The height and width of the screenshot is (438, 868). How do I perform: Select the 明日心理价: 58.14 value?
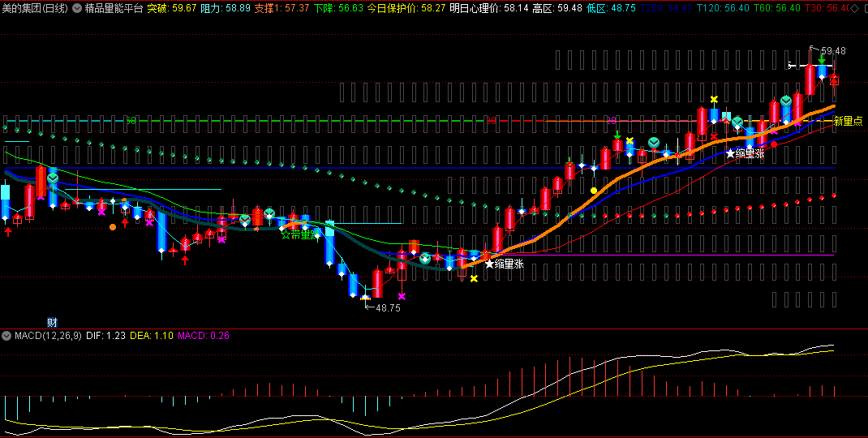(489, 8)
